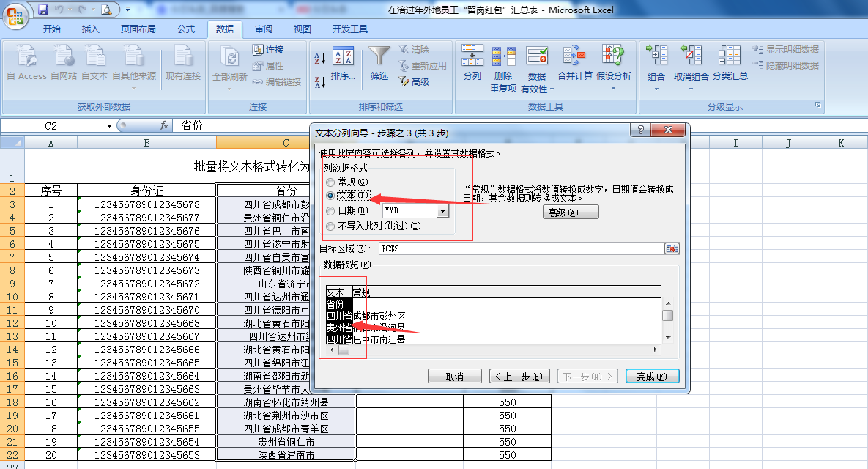This screenshot has height=469, width=868.
Task: Open the Sort (排序) dialog
Action: point(344,64)
